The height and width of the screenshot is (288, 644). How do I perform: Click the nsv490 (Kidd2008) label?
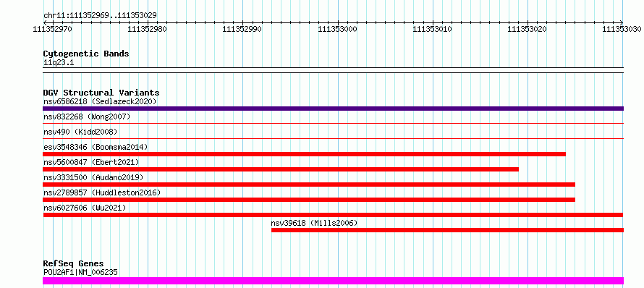pos(80,132)
